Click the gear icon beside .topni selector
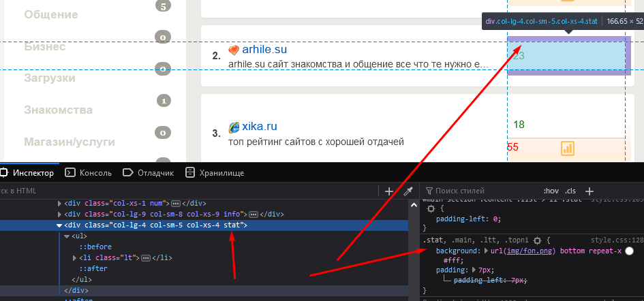Viewport: 644px width, 301px height. (537, 240)
